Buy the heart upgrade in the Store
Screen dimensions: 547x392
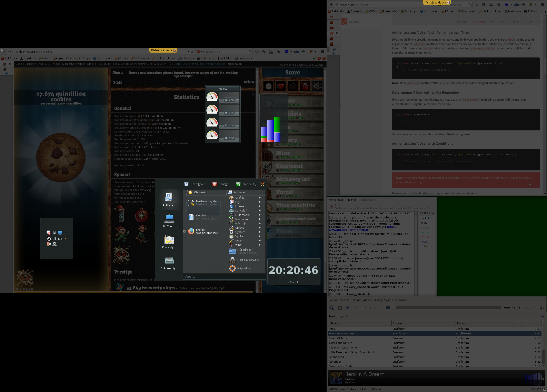[x=281, y=86]
